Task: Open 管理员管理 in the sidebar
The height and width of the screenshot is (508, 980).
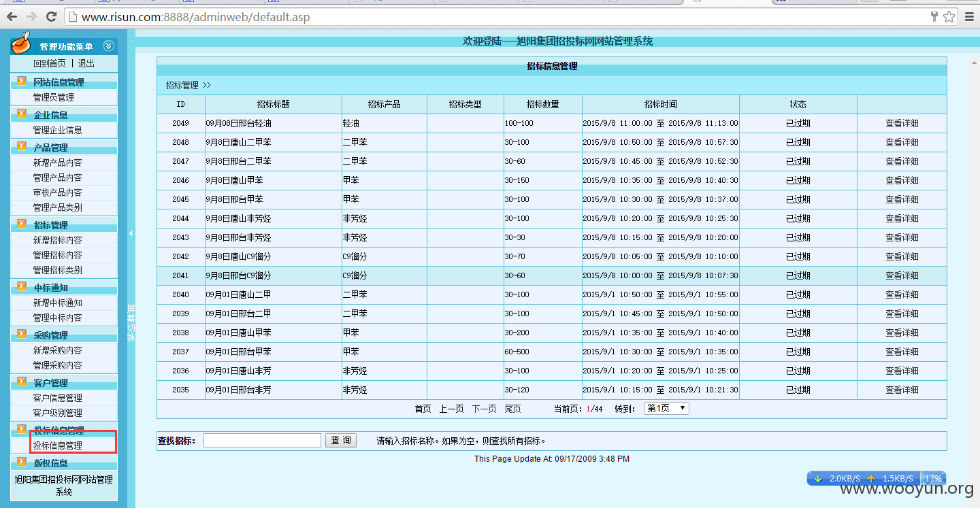Action: pyautogui.click(x=54, y=97)
